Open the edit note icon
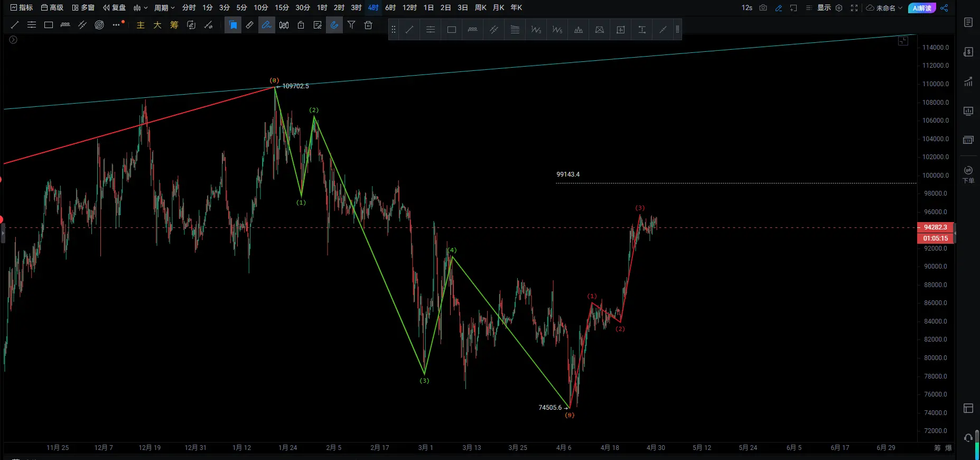 point(318,25)
